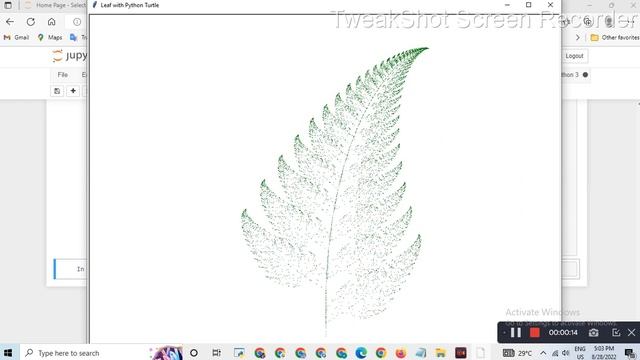Open the clock and calendar flyout
Screen dimensions: 640x360
coord(604,353)
